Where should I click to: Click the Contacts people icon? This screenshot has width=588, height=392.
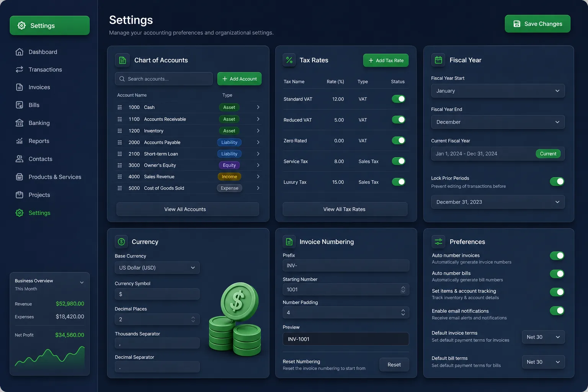tap(20, 159)
